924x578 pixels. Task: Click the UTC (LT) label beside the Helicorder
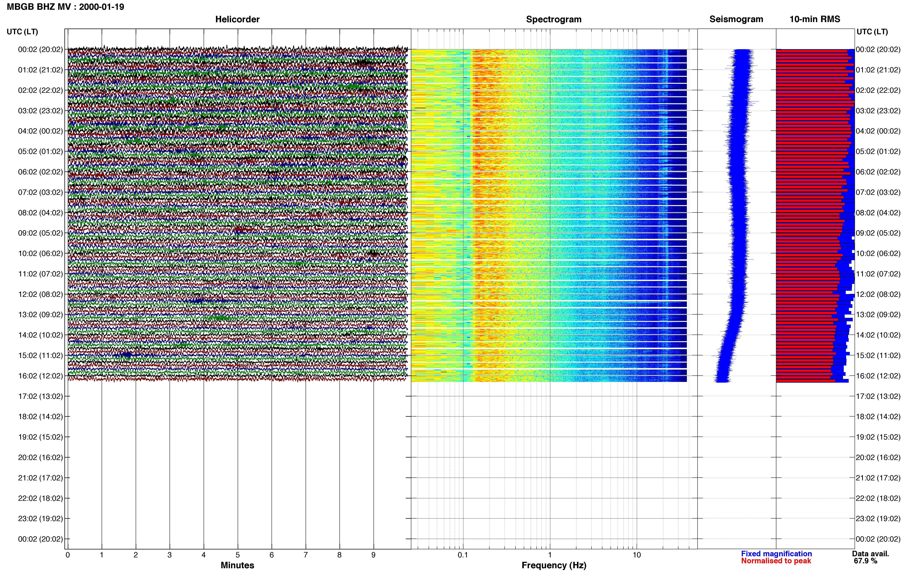click(x=22, y=32)
